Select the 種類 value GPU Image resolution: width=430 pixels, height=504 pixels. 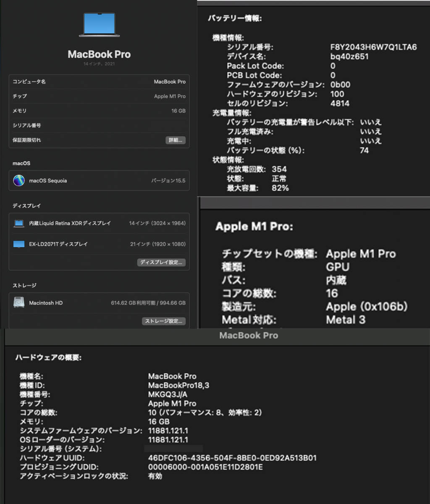click(338, 267)
